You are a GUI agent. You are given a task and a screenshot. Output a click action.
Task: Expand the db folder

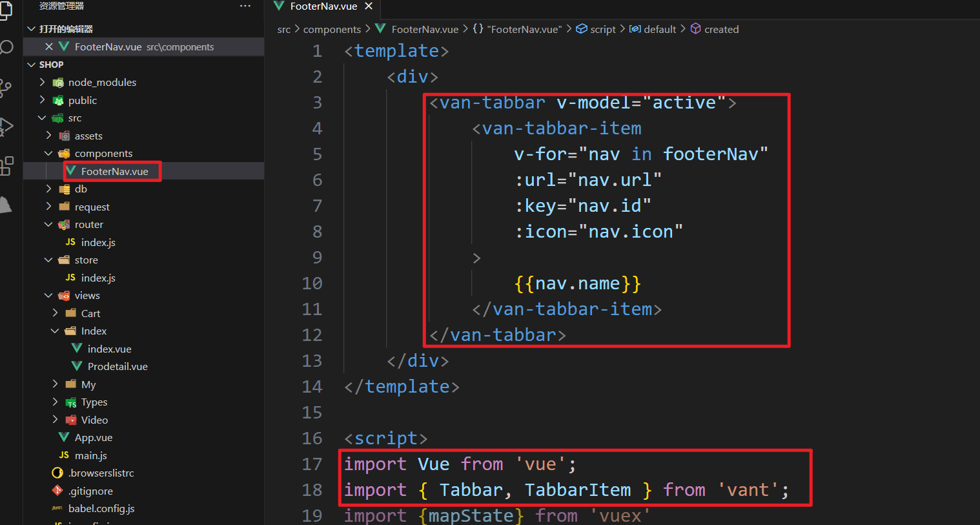click(x=49, y=189)
